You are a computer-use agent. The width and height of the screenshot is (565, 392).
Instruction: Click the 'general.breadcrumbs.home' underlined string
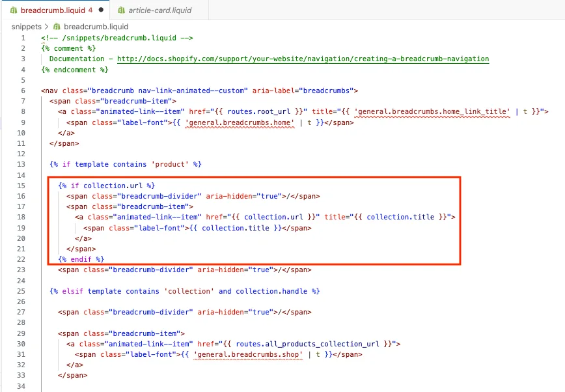point(240,122)
